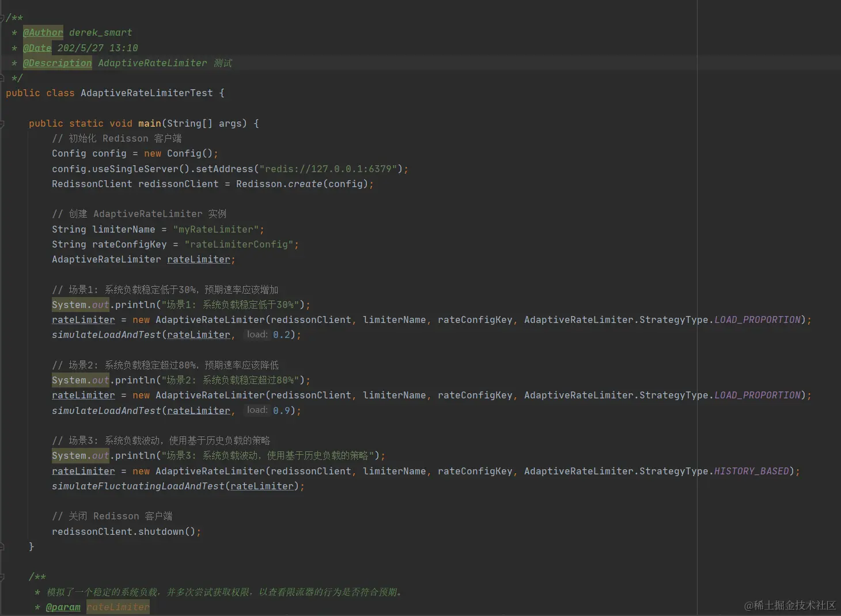Click the setAddress method call
Image resolution: width=841 pixels, height=616 pixels.
click(x=225, y=169)
